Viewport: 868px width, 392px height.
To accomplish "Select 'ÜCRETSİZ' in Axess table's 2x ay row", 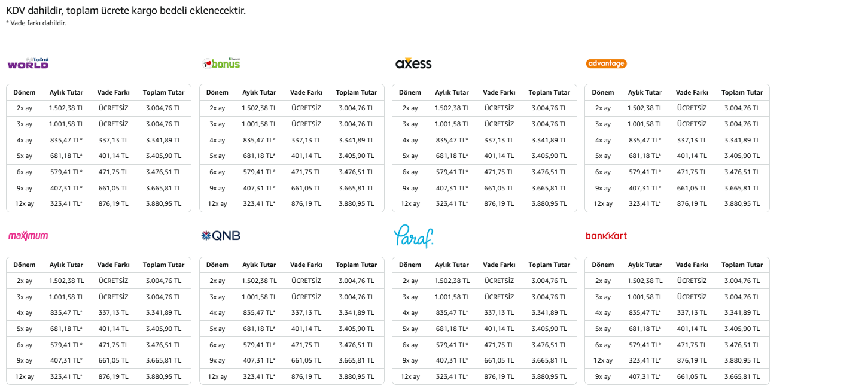I will (x=499, y=108).
